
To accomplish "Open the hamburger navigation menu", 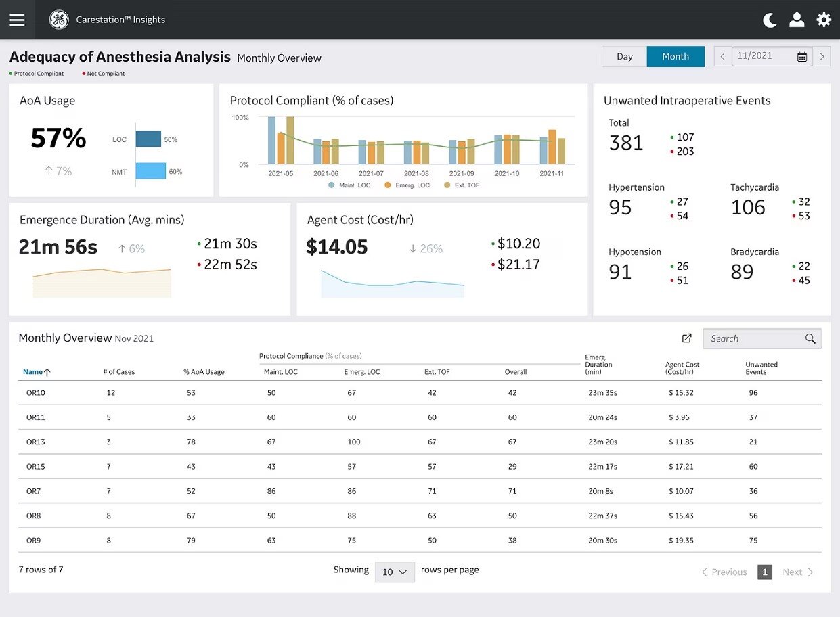I will pos(17,20).
